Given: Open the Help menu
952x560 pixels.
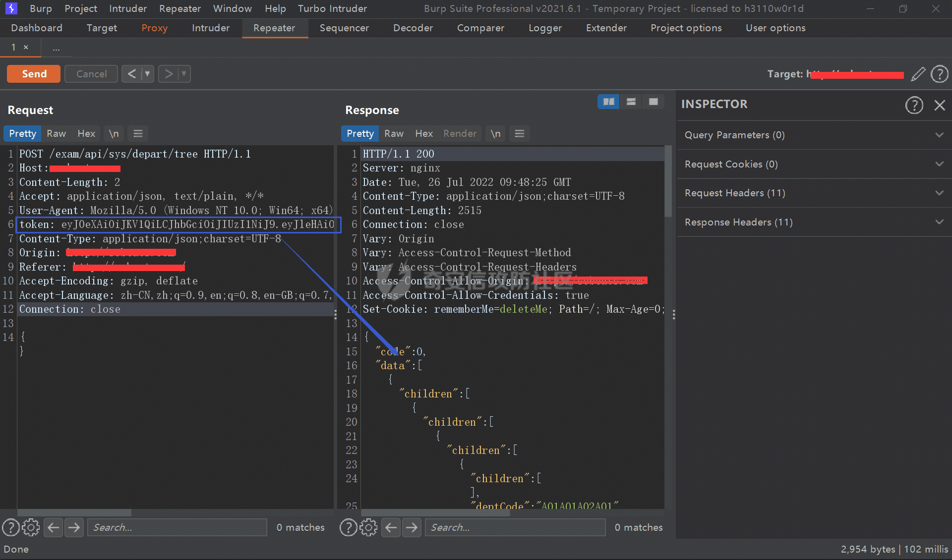Looking at the screenshot, I should coord(275,8).
